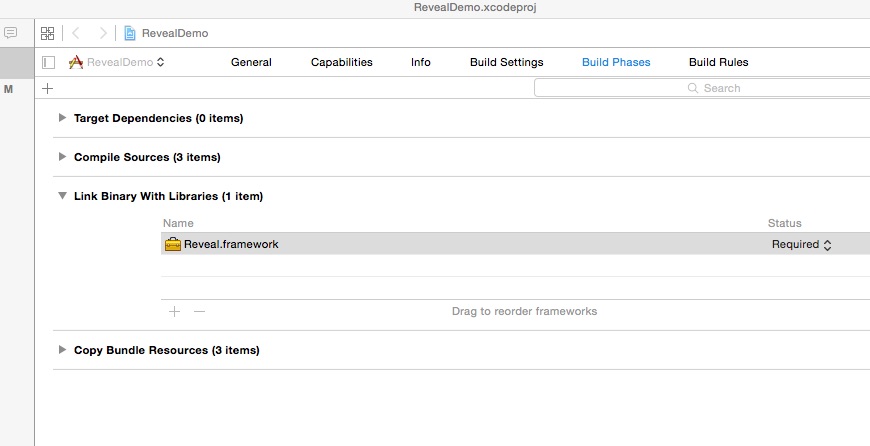Remove selected framework with minus button
Viewport: 870px width, 446px height.
coord(199,312)
